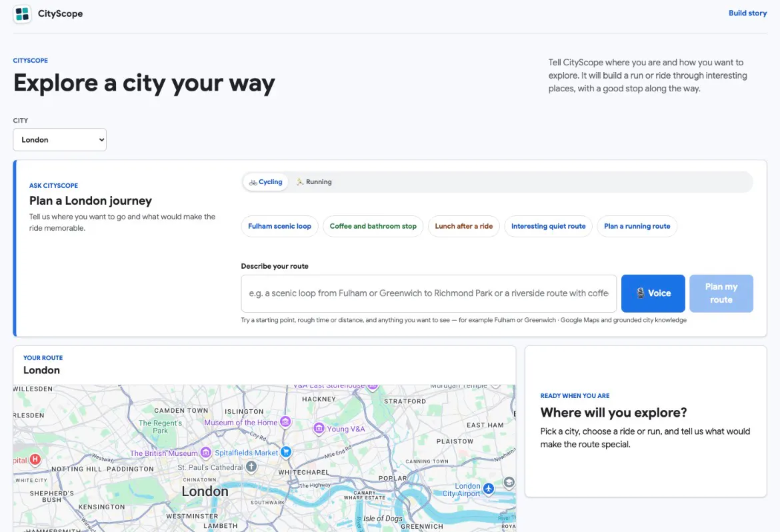780x532 pixels.
Task: Click the Isle of Dogs map label
Action: (383, 519)
